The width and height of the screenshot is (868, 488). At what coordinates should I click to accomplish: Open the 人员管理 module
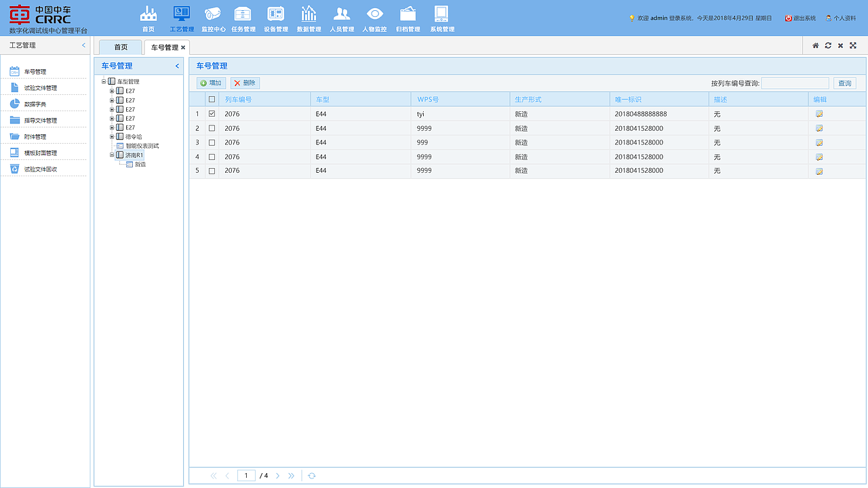[342, 19]
